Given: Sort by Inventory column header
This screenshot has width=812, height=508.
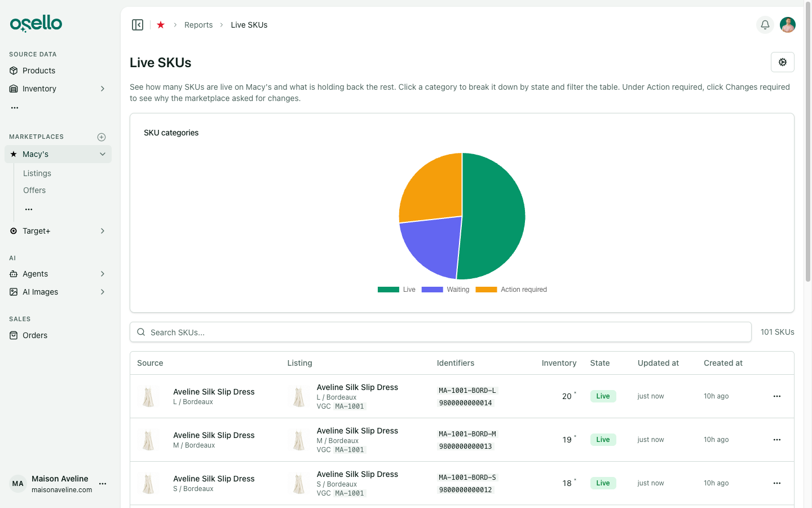Looking at the screenshot, I should pos(559,363).
